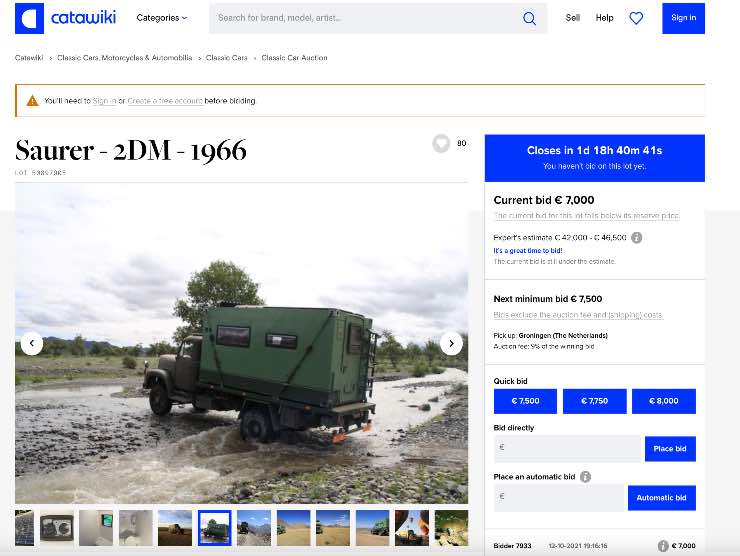The width and height of the screenshot is (740, 556).
Task: Click info icon beside expert's estimate
Action: pyautogui.click(x=637, y=237)
